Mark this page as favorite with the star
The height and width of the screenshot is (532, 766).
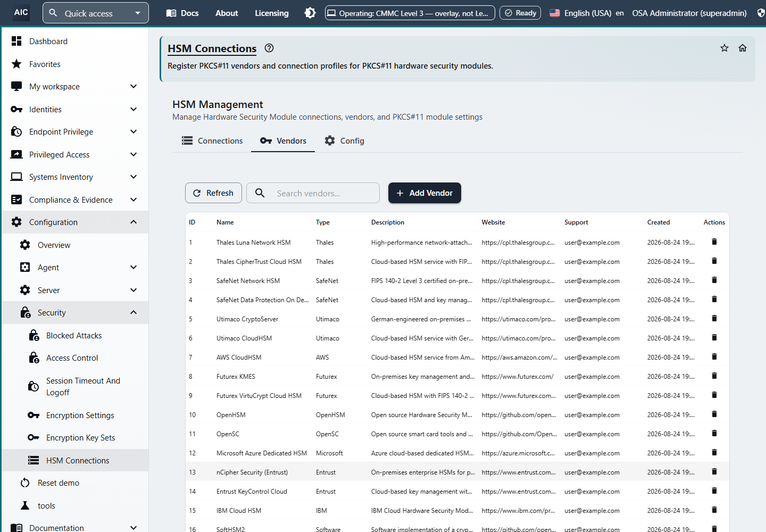(725, 48)
